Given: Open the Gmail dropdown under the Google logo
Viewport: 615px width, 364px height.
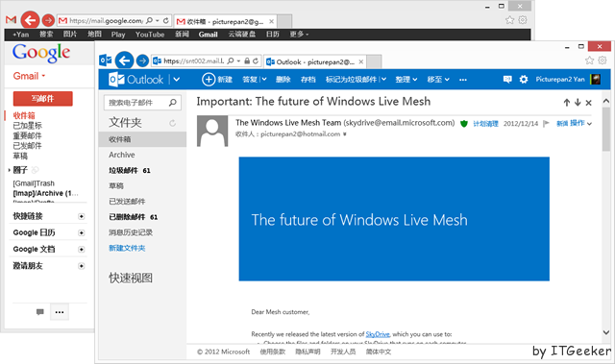Looking at the screenshot, I should click(x=30, y=76).
